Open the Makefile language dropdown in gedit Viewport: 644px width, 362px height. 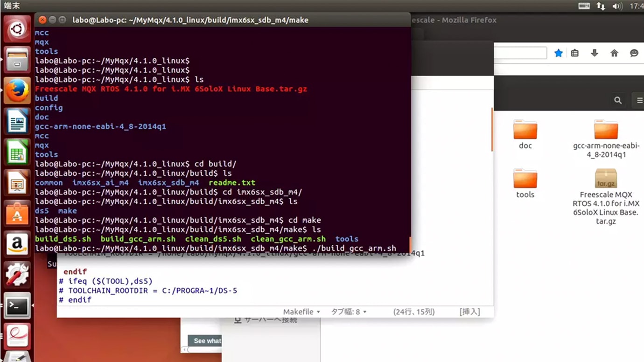tap(301, 311)
